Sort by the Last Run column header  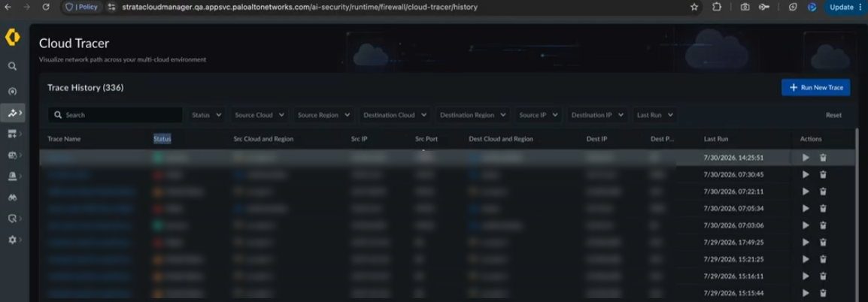[x=716, y=139]
